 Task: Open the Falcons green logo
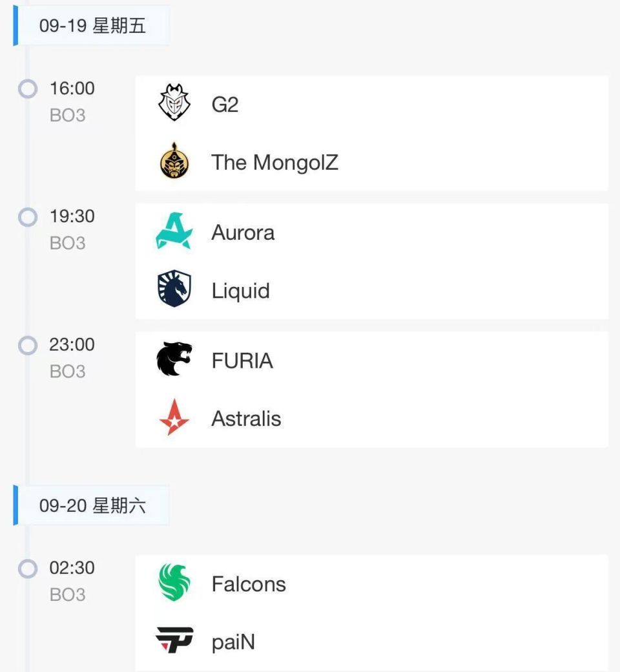[174, 582]
